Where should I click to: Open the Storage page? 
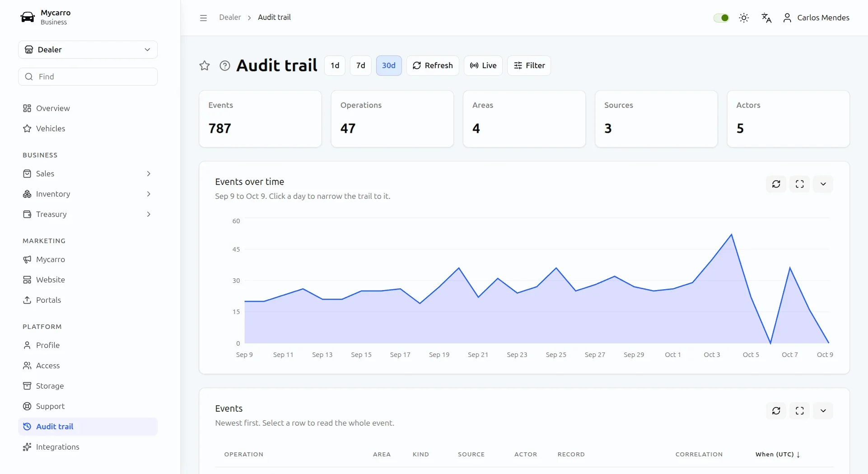tap(88, 386)
